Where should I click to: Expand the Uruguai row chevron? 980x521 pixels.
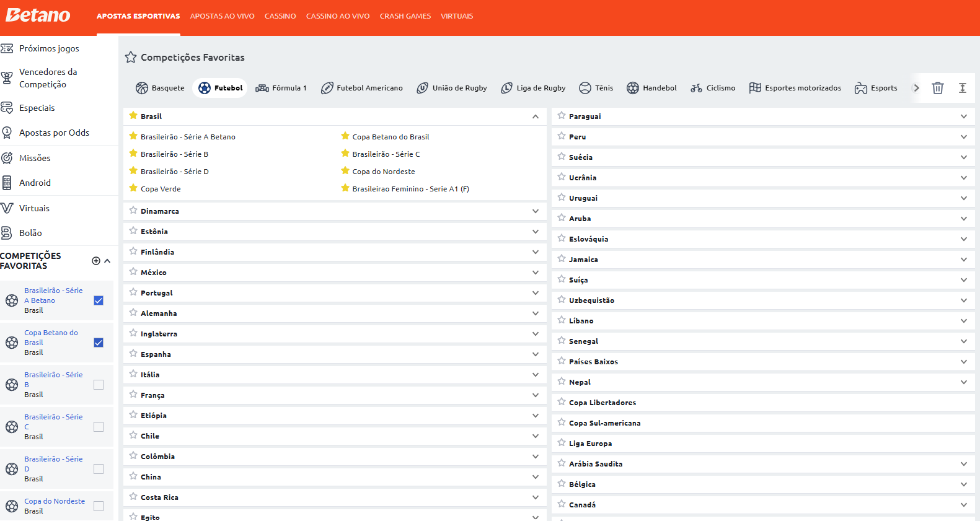[964, 198]
